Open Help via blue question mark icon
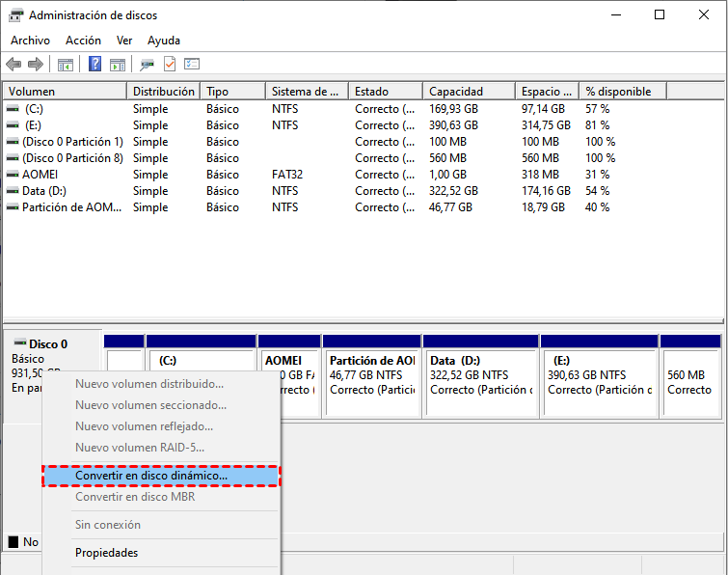Viewport: 728px width, 575px height. coord(95,65)
